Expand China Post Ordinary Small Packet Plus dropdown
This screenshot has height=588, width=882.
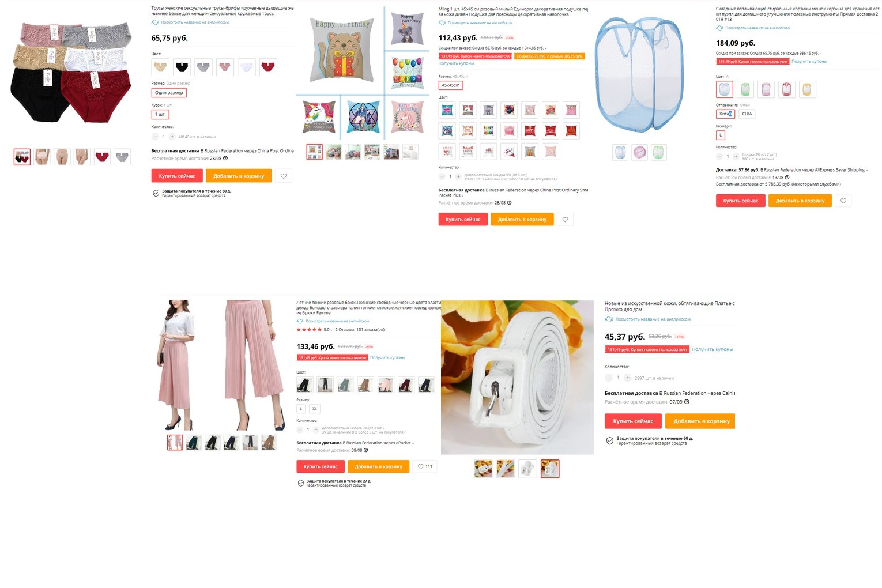pos(463,196)
